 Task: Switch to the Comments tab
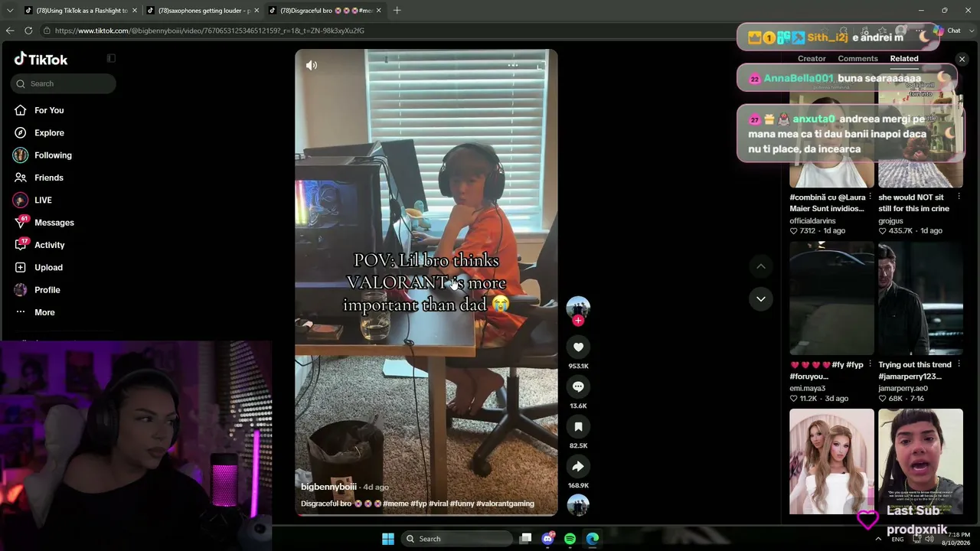click(857, 58)
